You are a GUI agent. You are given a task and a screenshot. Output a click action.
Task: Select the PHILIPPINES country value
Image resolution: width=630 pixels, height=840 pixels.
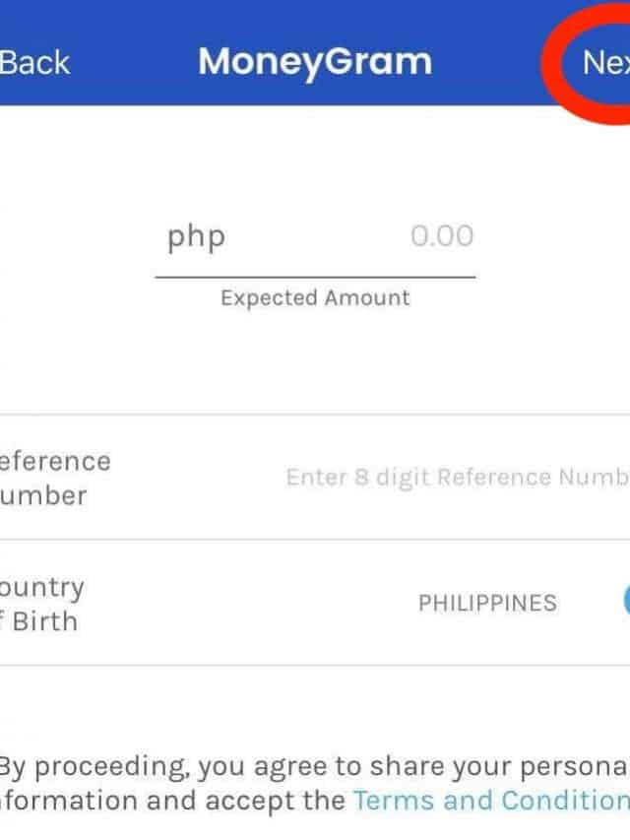click(x=487, y=603)
